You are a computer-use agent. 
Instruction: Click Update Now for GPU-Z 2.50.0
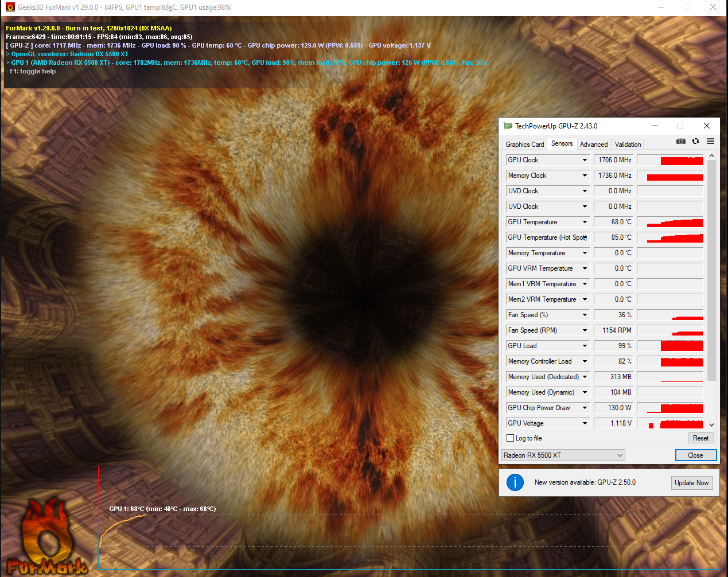point(691,482)
